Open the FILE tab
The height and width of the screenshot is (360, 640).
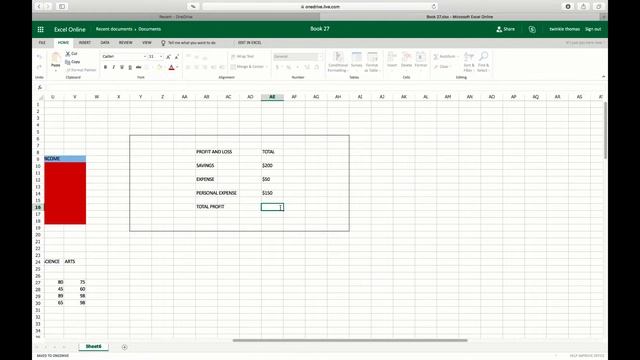42,43
